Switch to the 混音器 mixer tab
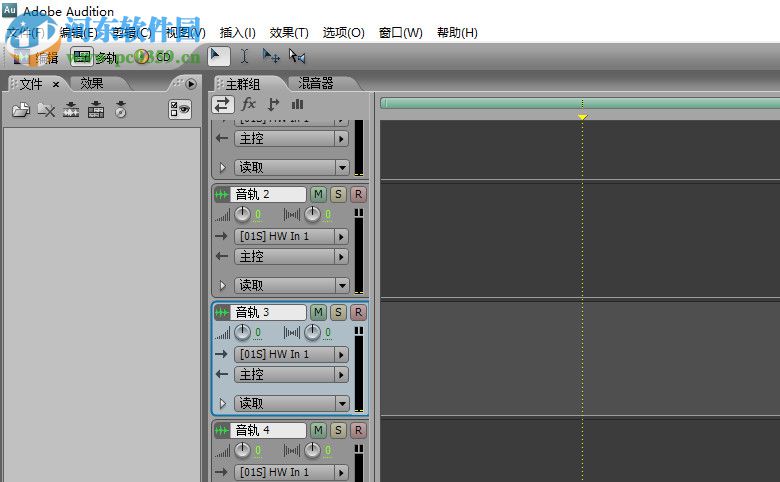The height and width of the screenshot is (482, 780). tap(316, 84)
